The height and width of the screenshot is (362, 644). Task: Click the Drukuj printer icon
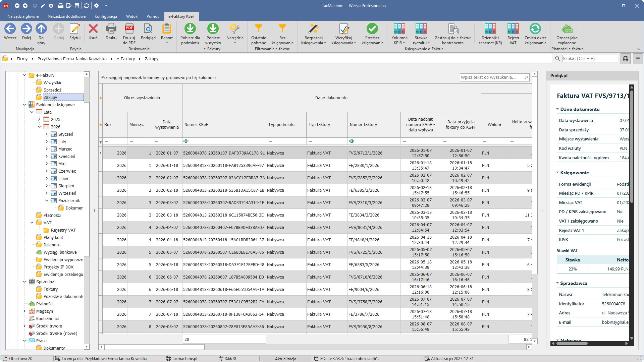tap(111, 29)
